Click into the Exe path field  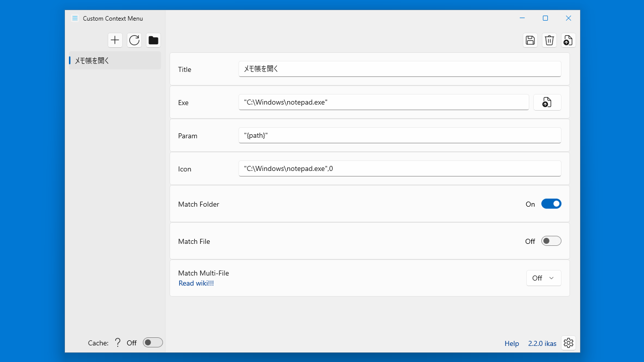[x=384, y=102]
